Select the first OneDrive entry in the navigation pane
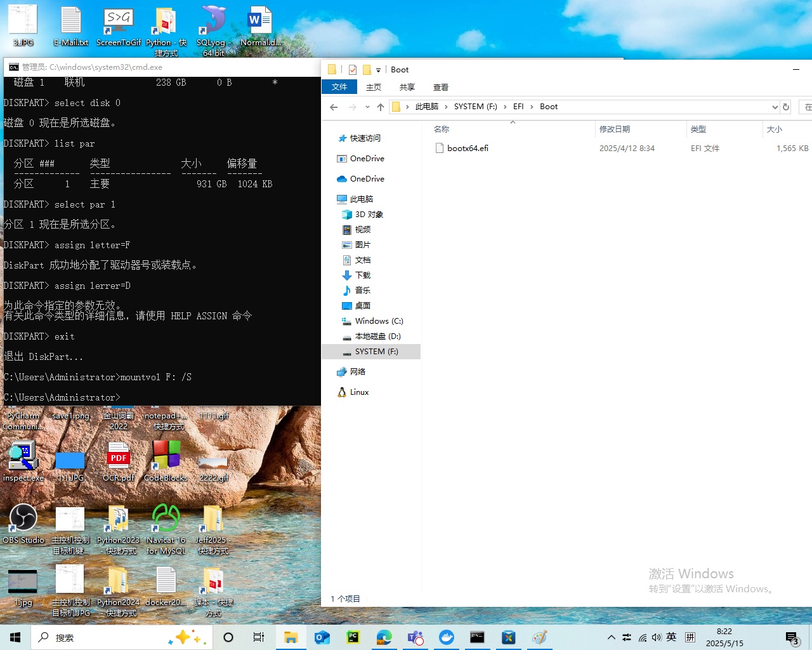 tap(367, 158)
